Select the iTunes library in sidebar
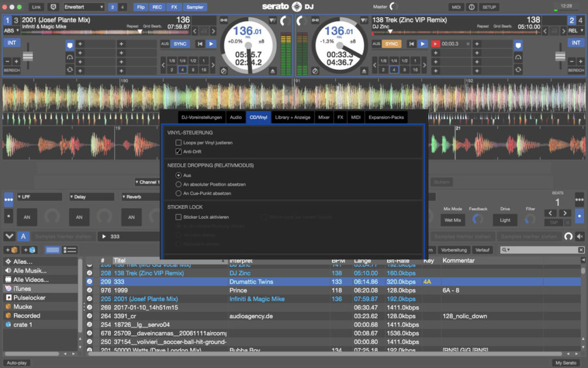 (22, 289)
